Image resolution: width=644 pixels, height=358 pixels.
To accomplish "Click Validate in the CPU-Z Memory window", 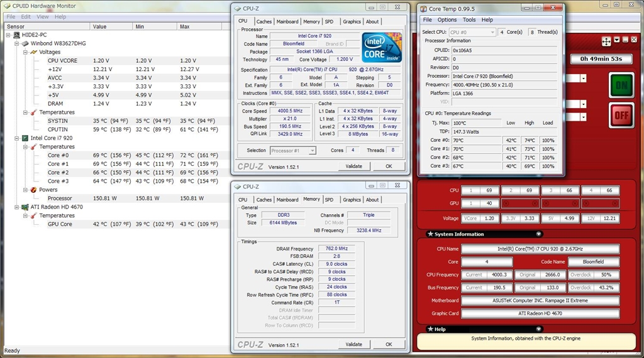I will point(354,344).
